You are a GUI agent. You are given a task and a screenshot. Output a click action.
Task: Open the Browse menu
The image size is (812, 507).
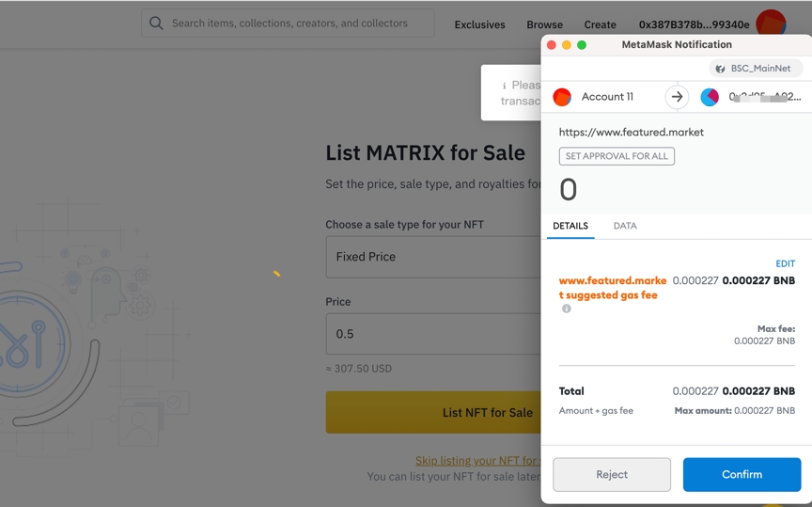coord(544,24)
